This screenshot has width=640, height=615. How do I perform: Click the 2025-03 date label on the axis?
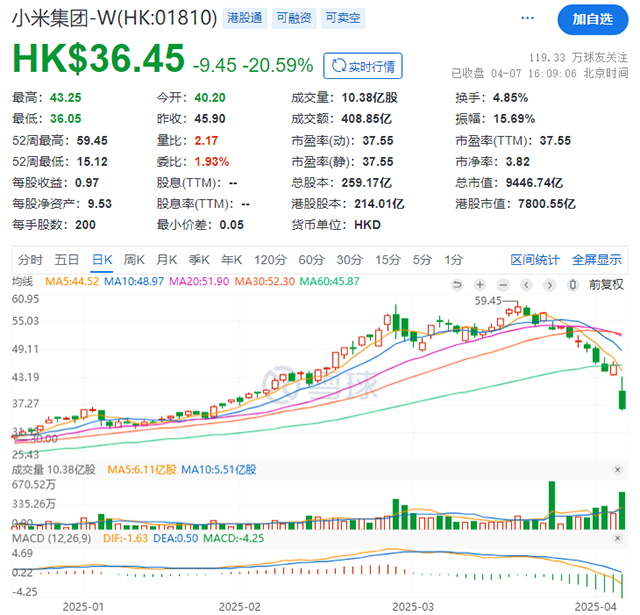click(413, 607)
